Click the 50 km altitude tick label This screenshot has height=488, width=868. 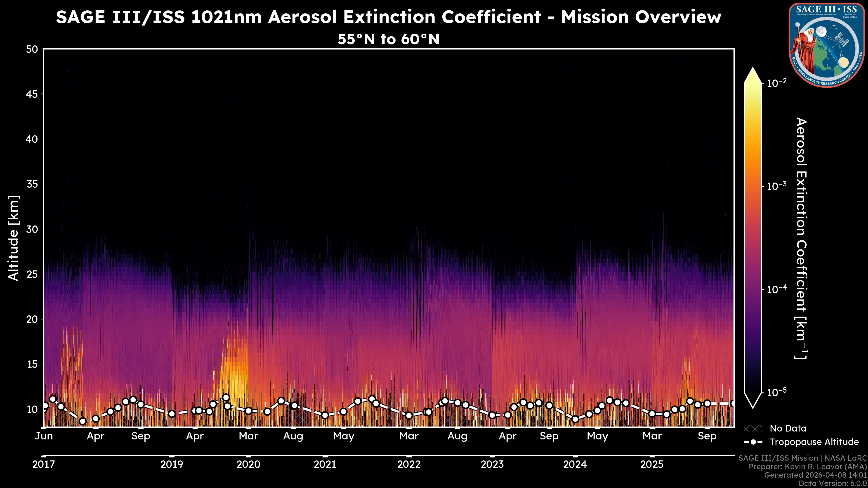click(32, 49)
